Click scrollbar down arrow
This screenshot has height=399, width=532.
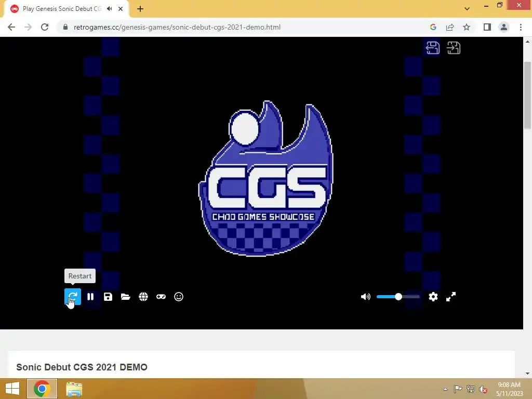pyautogui.click(x=527, y=374)
